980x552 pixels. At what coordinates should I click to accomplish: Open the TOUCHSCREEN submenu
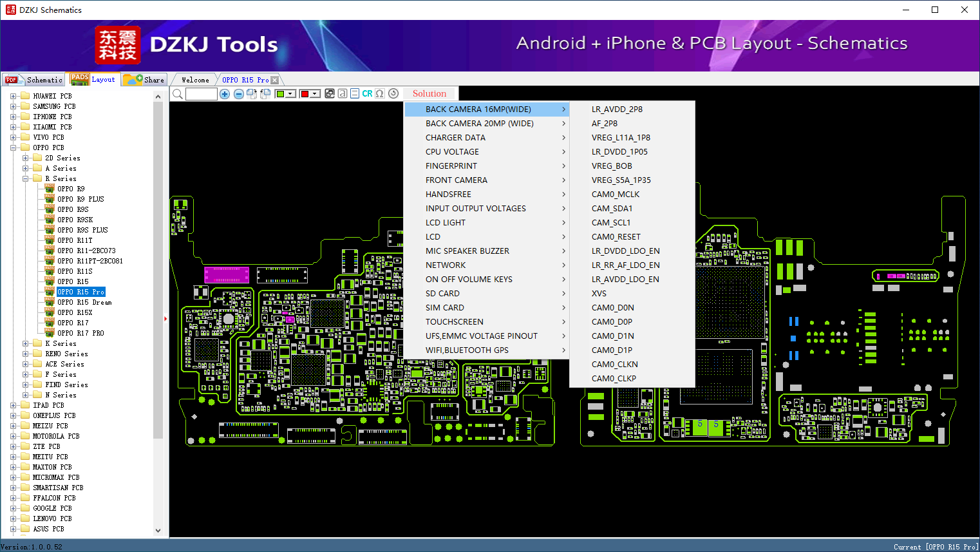(487, 321)
